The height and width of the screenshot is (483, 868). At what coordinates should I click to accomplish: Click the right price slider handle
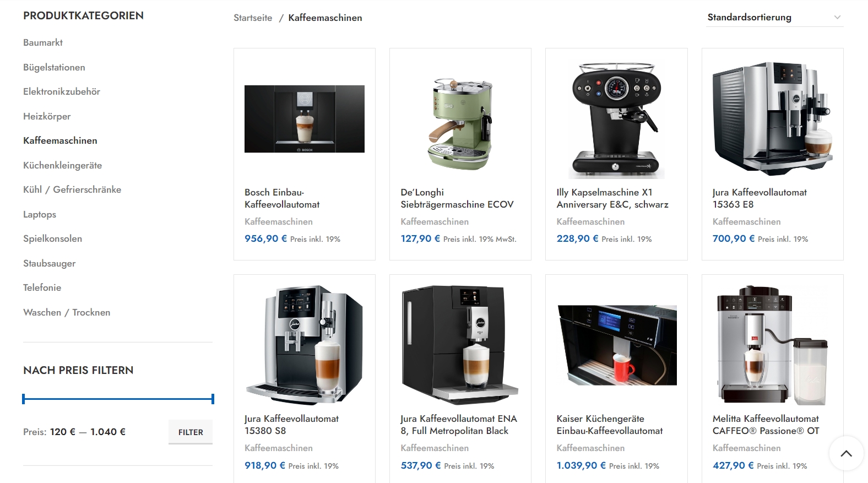(x=213, y=399)
